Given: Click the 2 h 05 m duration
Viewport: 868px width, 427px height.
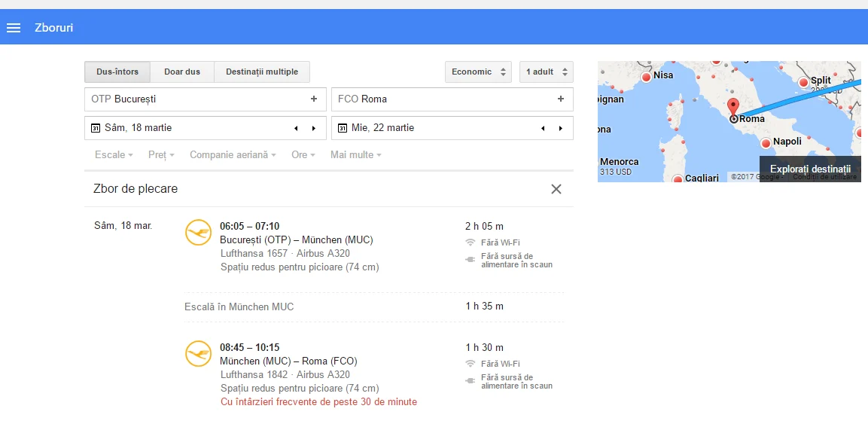Looking at the screenshot, I should (485, 226).
